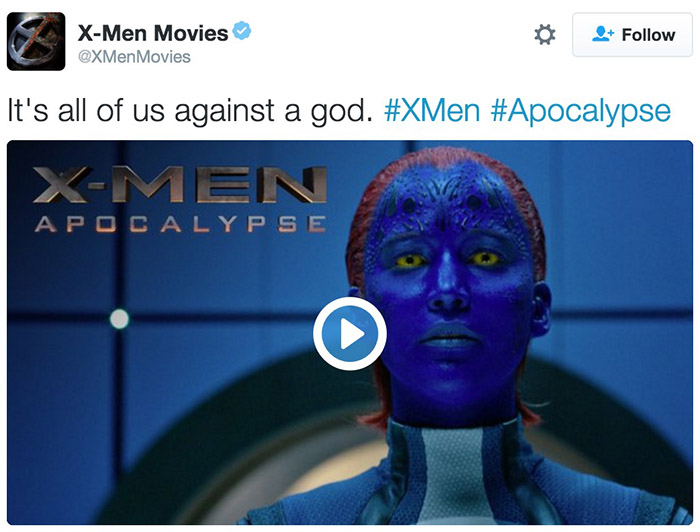Screen dimensions: 700x532
Task: Click the white round light in the video
Action: 119,319
